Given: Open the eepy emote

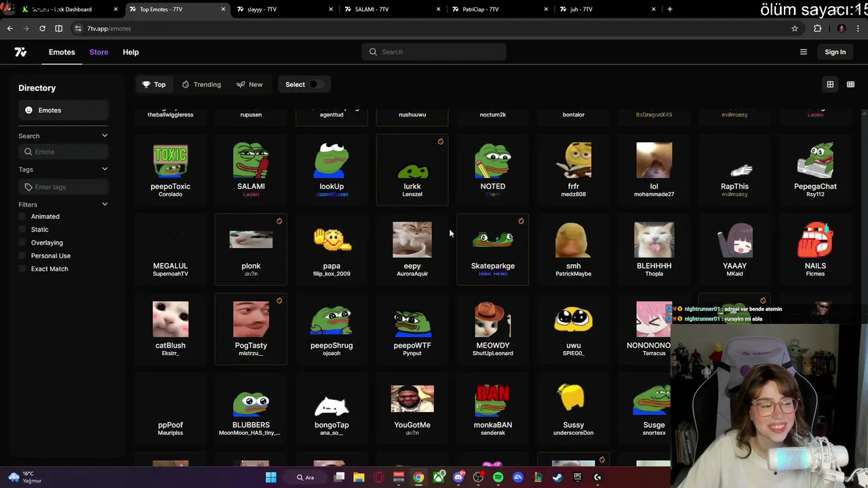Looking at the screenshot, I should click(412, 249).
